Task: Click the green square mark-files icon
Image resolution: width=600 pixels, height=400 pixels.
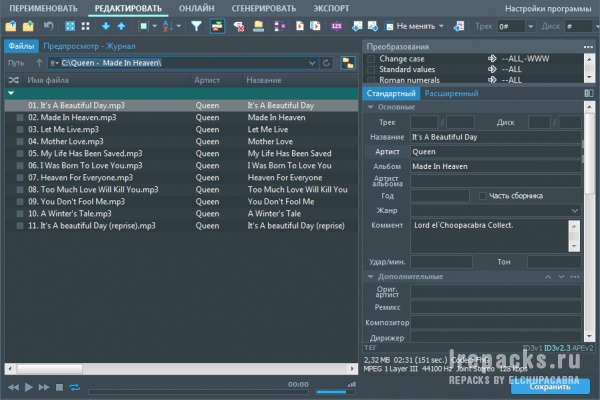Action: 143,26
